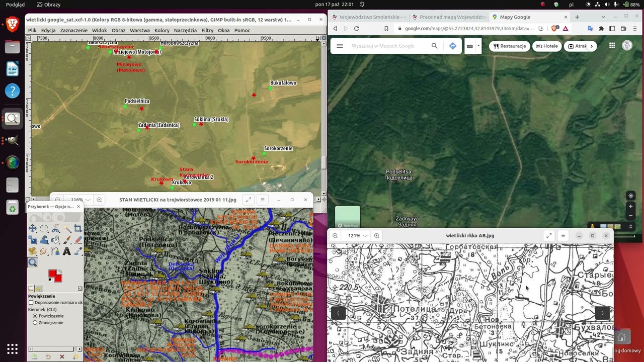Delete tool preset in tool options

62,356
